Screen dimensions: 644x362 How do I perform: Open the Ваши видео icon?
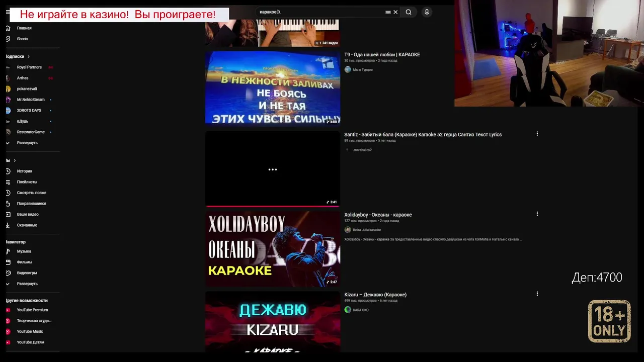pyautogui.click(x=8, y=214)
